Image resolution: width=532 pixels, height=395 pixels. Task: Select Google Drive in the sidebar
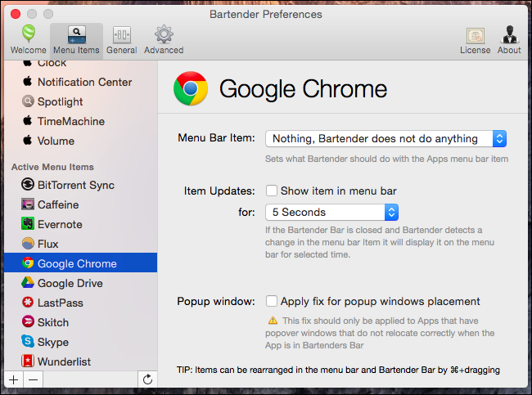70,283
